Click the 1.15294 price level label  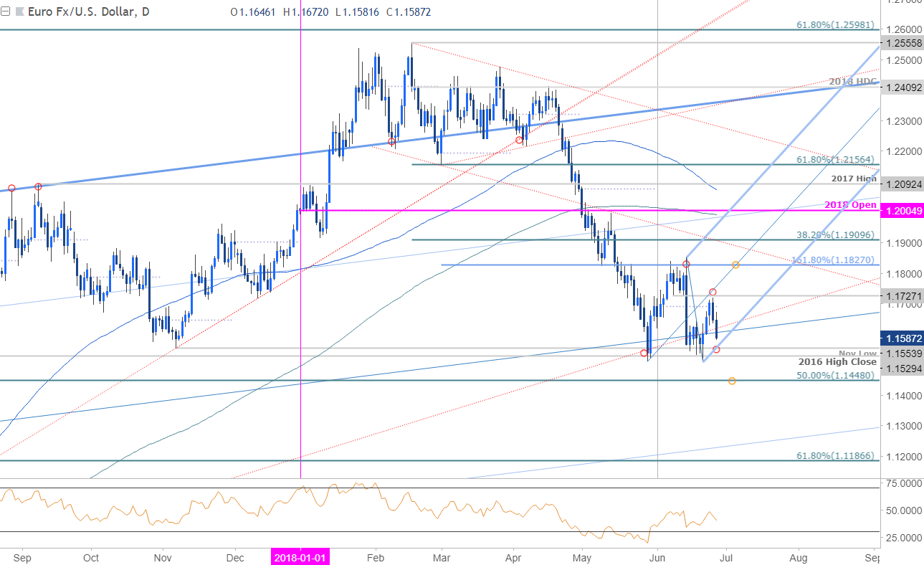pos(904,368)
